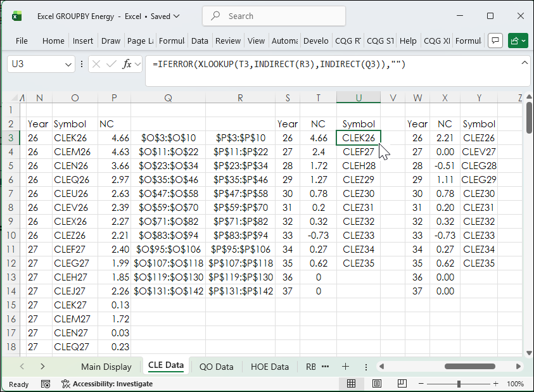Switch to the QO Data sheet tab
The image size is (534, 392).
[216, 367]
